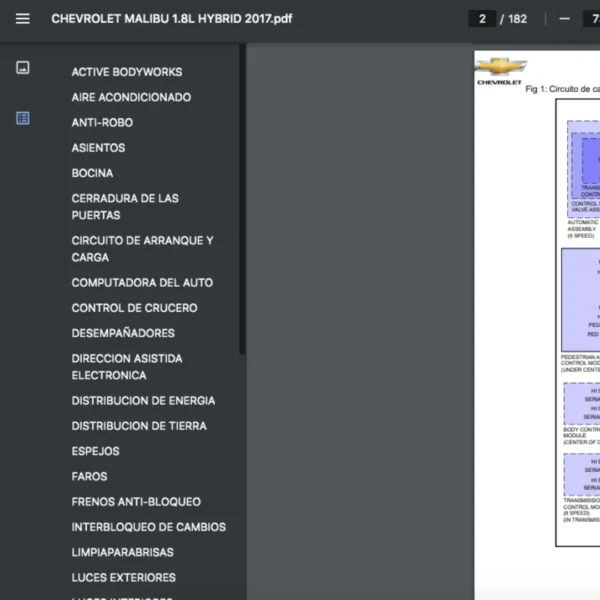The image size is (600, 600).
Task: Show document outline view
Action: [x=23, y=118]
